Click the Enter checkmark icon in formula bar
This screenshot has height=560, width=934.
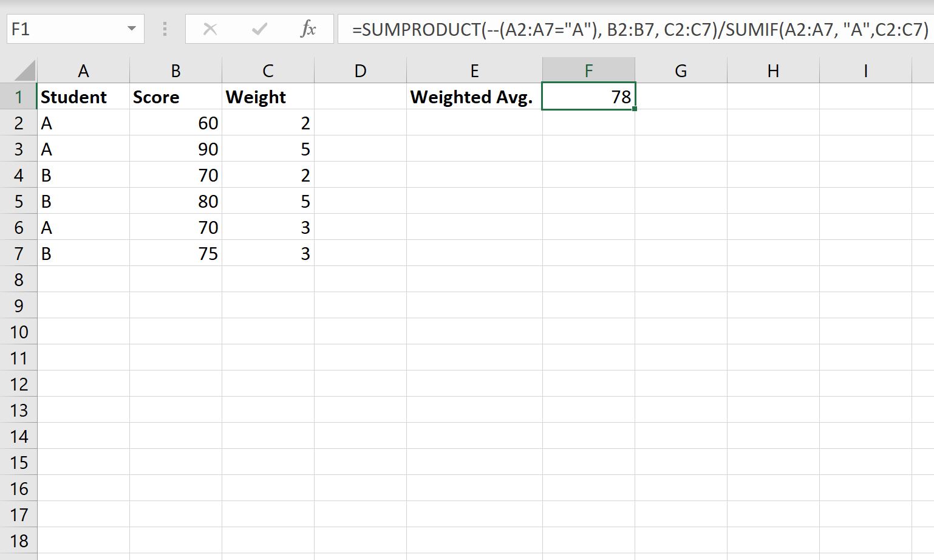[259, 28]
